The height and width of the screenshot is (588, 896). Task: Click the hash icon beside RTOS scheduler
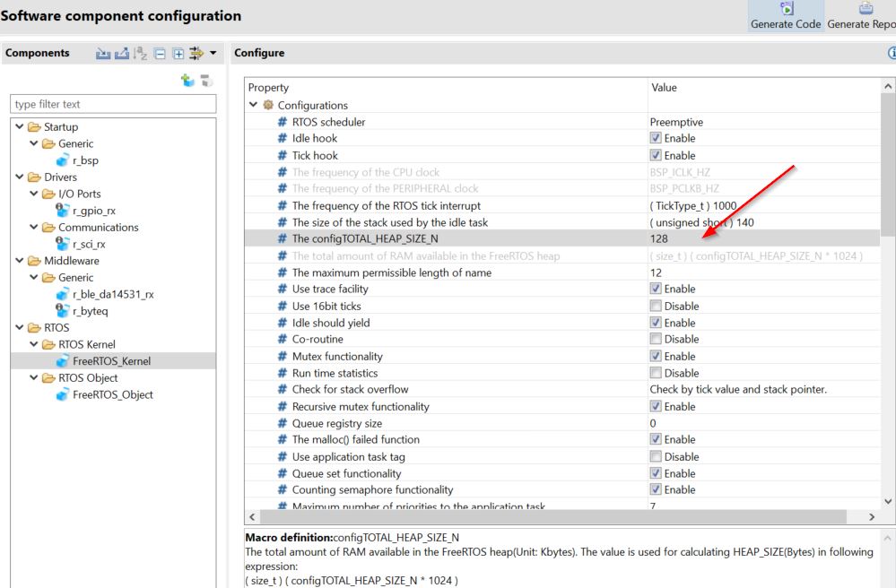[x=283, y=122]
